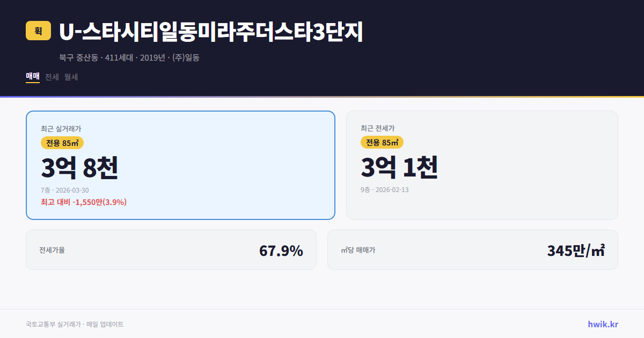The image size is (644, 338).
Task: Click the 최근 전세가 price card
Action: (482, 165)
